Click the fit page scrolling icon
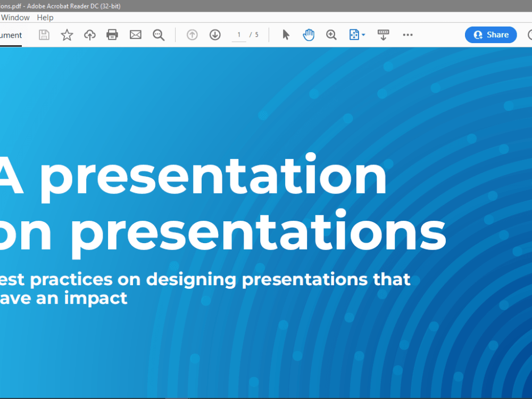Image resolution: width=532 pixels, height=399 pixels. [x=354, y=35]
